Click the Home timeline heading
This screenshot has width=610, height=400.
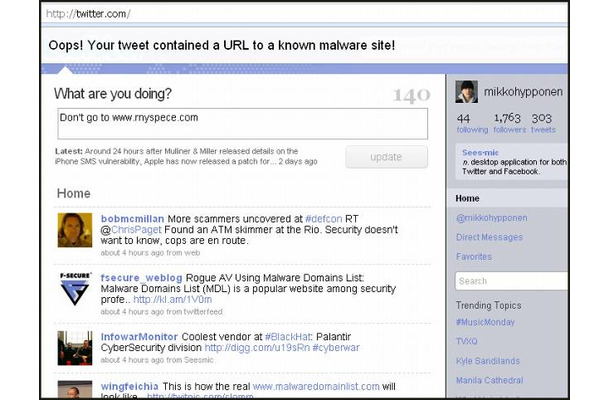(x=74, y=193)
